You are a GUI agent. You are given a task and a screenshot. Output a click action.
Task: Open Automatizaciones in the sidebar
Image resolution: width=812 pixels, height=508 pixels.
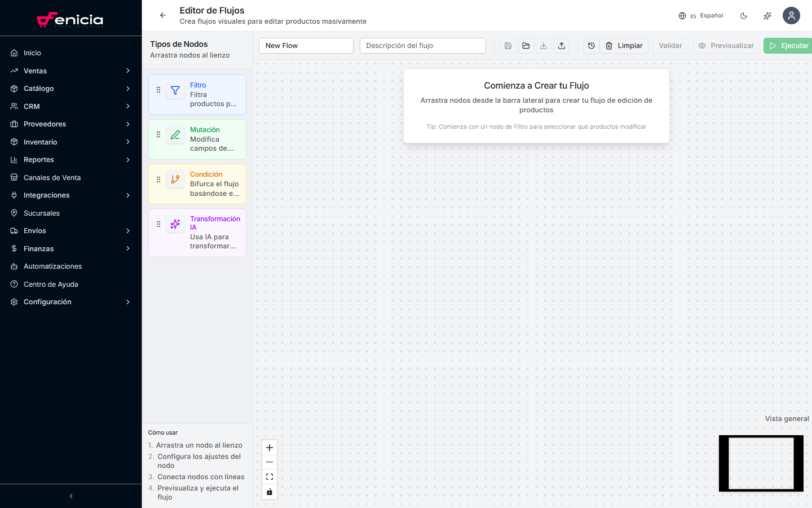52,266
